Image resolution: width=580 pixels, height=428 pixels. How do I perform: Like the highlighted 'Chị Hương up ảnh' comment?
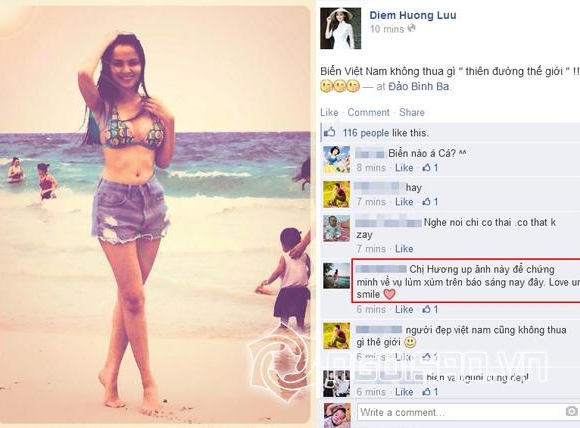404,310
